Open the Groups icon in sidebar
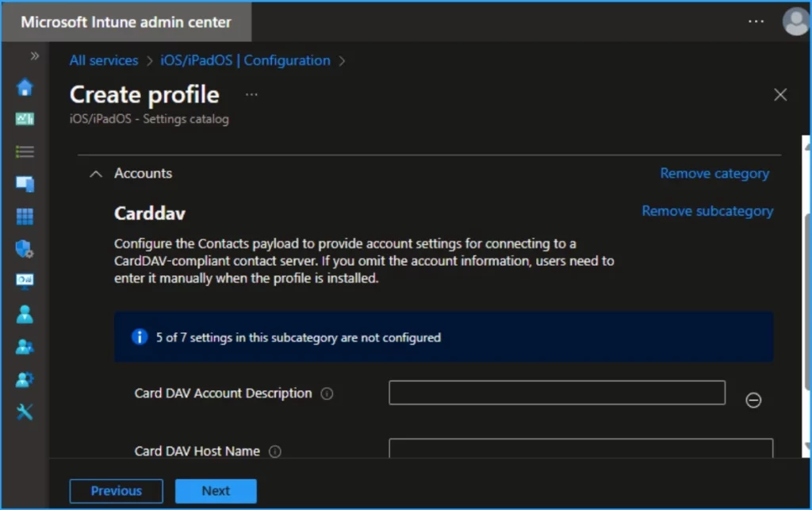Viewport: 812px width, 510px height. [x=25, y=347]
